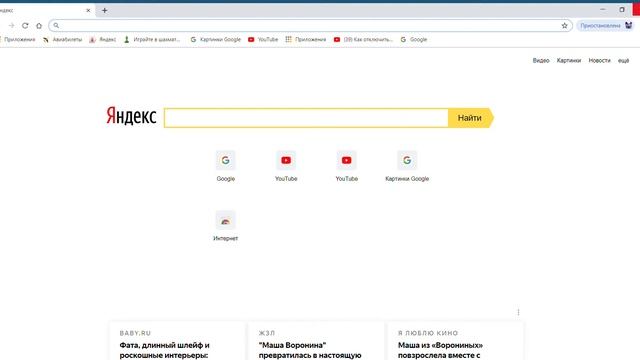Open the Как отключить YouTube bookmark
This screenshot has height=360, width=640.
(x=363, y=40)
